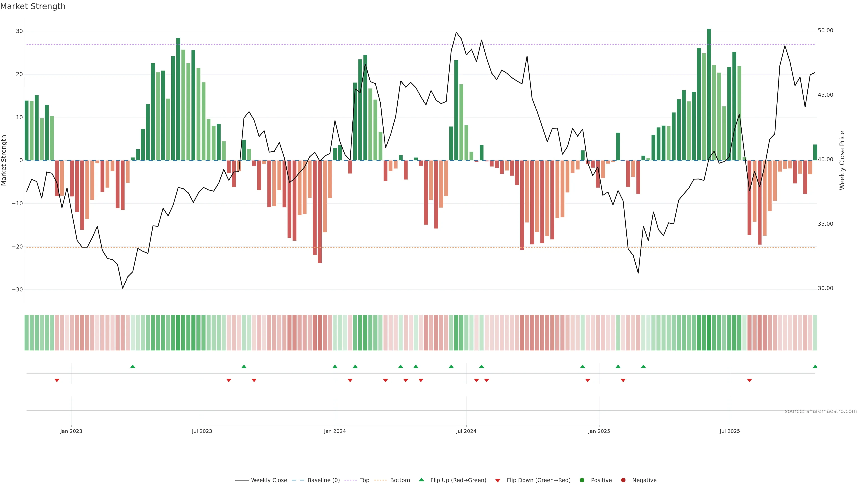Viewport: 868px width, 488px height.
Task: Click the dark red Negative circle icon
Action: tap(623, 480)
